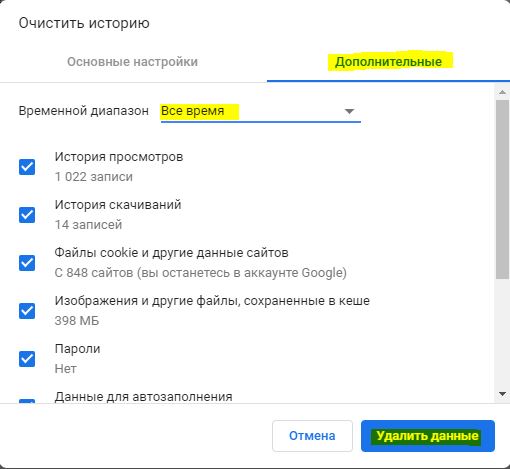Toggle Файлы cookie и другие данные сайтов checkbox
Viewport: 510px width, 469px height.
click(27, 263)
